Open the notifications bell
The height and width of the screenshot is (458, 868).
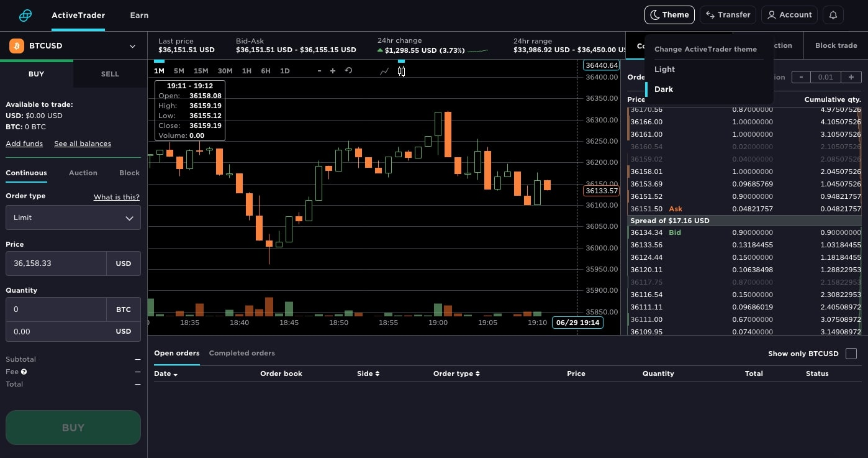coord(833,15)
